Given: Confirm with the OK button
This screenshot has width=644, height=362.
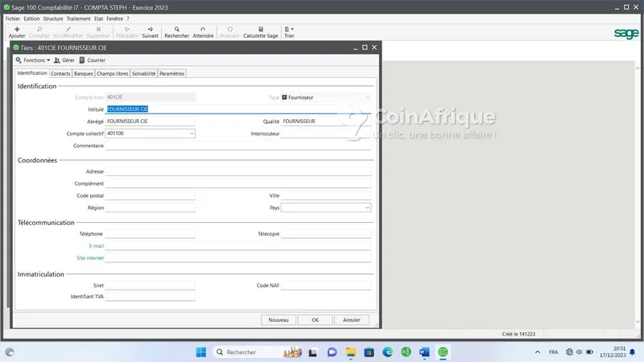Looking at the screenshot, I should click(x=315, y=319).
